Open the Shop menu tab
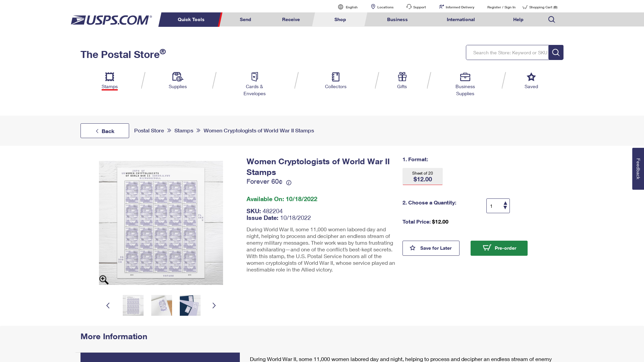Screen dimensions: 644x362 pos(340,19)
